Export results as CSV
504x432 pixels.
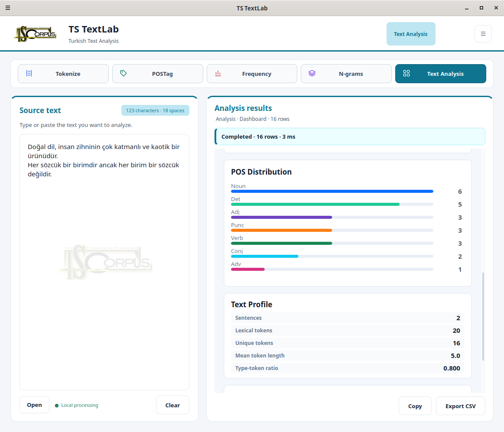tap(460, 406)
